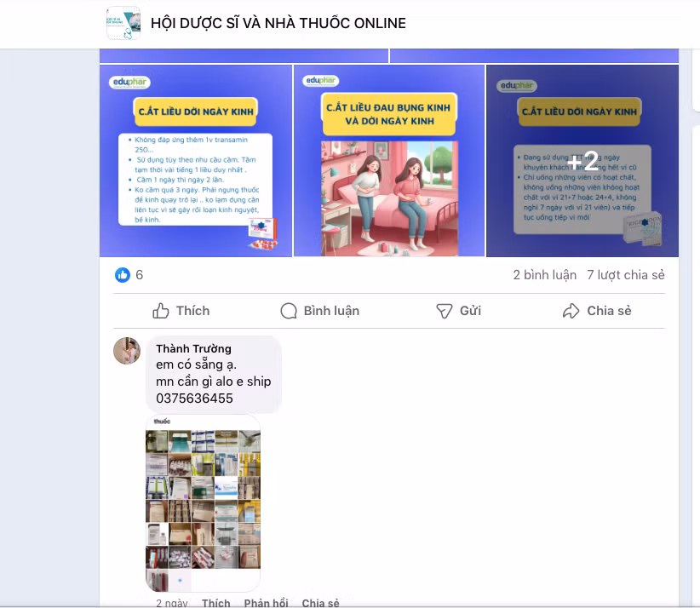The height and width of the screenshot is (608, 700).
Task: Click Thành Trường's profile avatar
Action: click(x=127, y=350)
